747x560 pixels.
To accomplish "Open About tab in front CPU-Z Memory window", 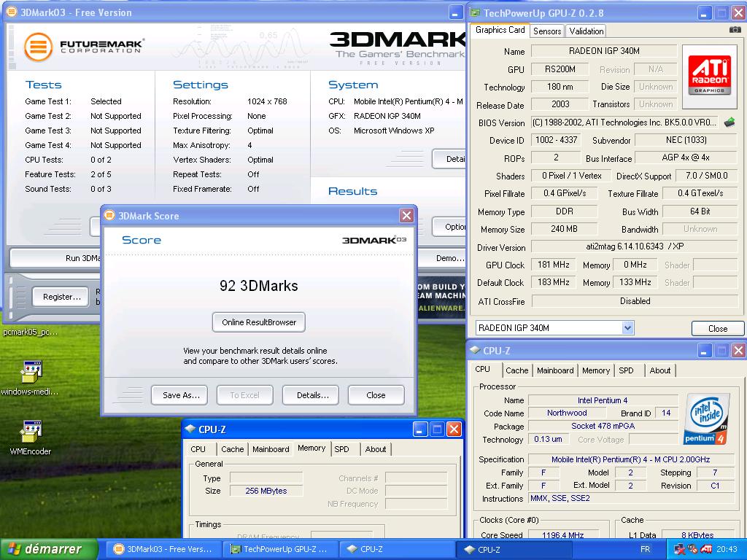I will tap(376, 449).
